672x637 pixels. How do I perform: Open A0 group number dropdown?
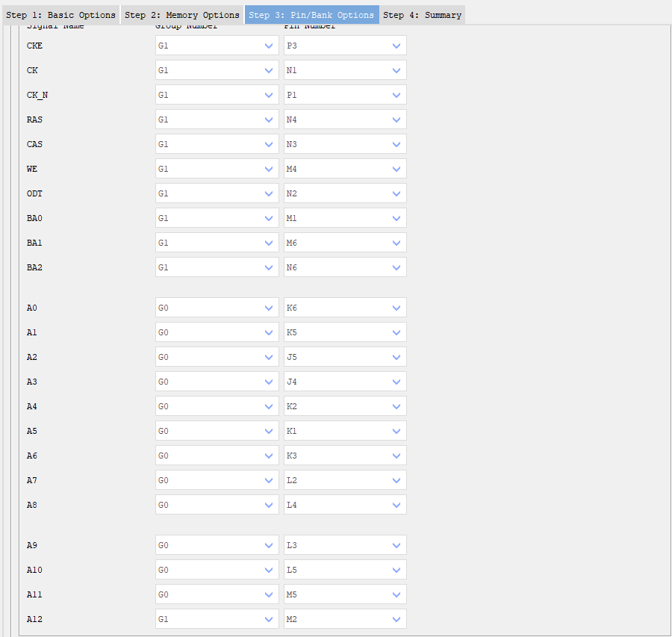pyautogui.click(x=217, y=308)
